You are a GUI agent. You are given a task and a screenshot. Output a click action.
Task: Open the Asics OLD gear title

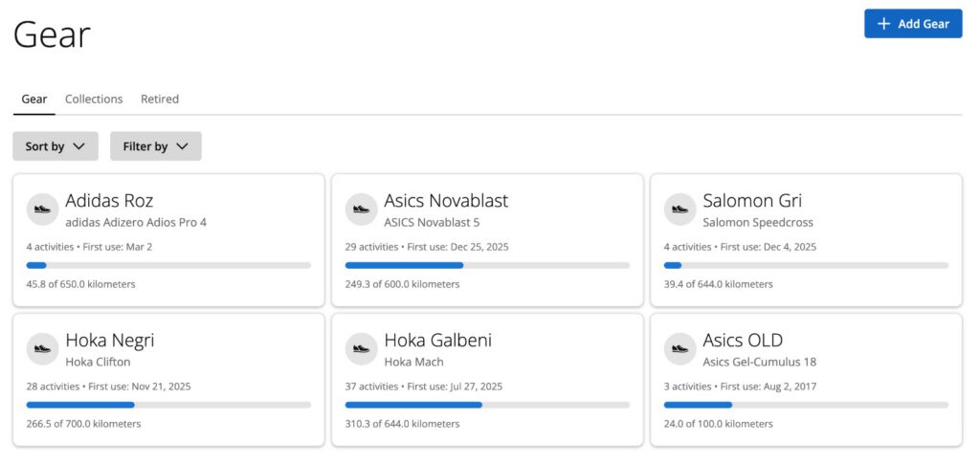pos(743,341)
